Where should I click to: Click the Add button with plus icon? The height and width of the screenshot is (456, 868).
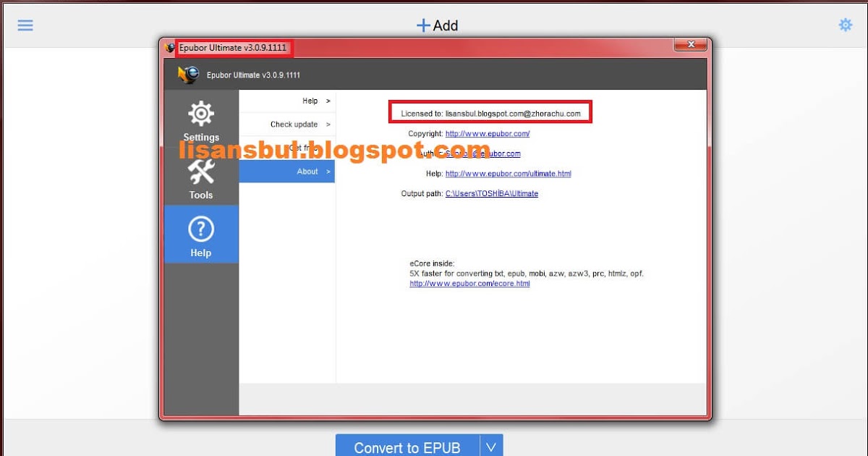coord(437,25)
